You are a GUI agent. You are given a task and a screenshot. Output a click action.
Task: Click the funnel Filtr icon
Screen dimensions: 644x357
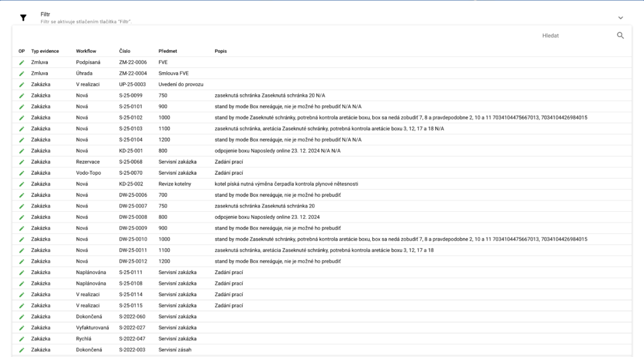point(23,18)
